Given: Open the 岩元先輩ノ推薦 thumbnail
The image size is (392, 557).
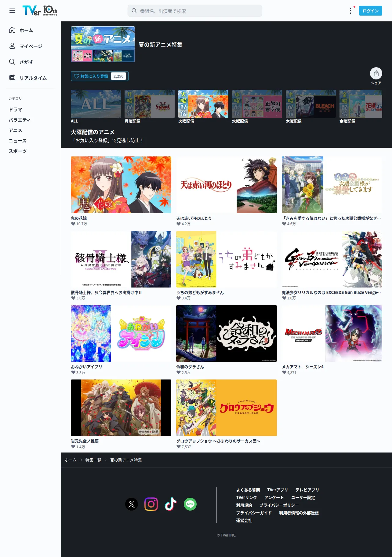Looking at the screenshot, I should click(x=121, y=408).
